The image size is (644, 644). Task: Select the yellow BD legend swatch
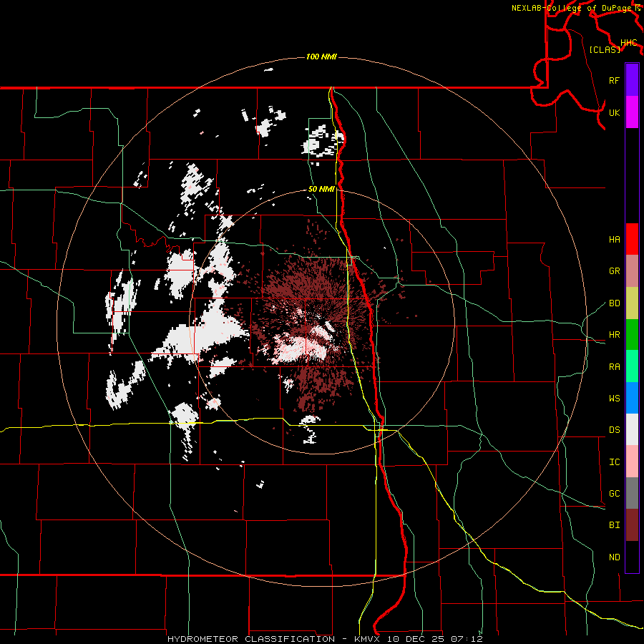632,303
